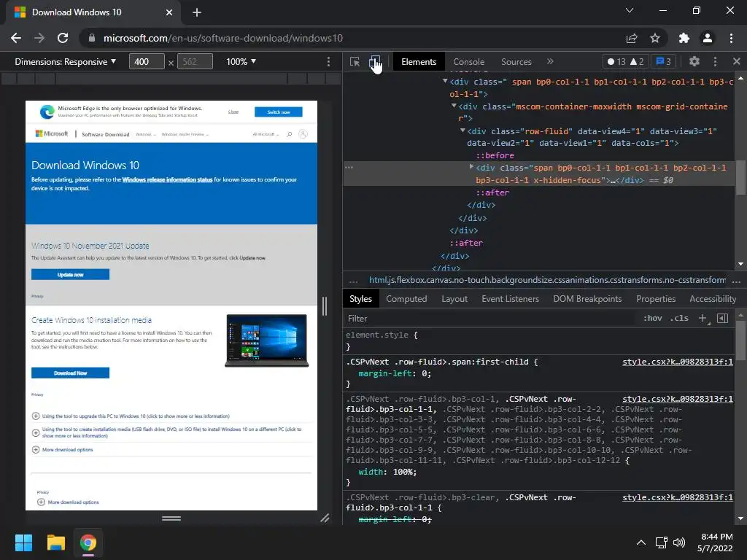Viewport: 747px width, 560px height.
Task: Share this page icon in address bar
Action: tap(632, 38)
